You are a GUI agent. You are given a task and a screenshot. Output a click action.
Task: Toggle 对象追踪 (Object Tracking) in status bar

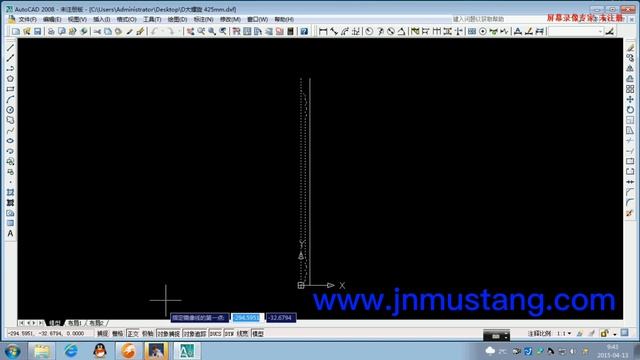[x=195, y=333]
